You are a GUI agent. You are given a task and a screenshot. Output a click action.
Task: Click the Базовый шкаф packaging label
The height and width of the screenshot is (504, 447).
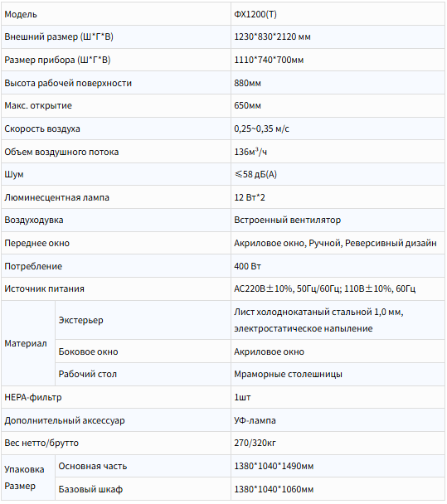click(x=90, y=490)
